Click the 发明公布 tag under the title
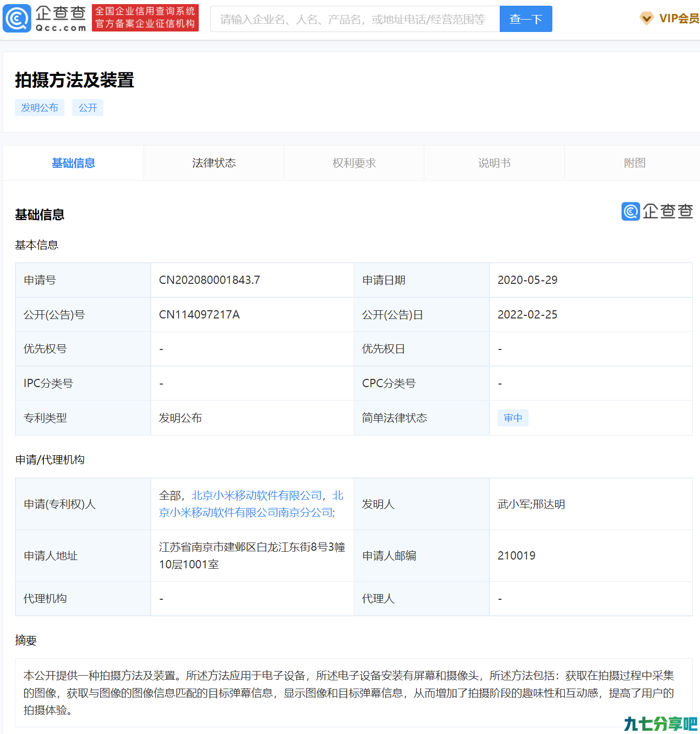The width and height of the screenshot is (700, 734). pos(40,107)
